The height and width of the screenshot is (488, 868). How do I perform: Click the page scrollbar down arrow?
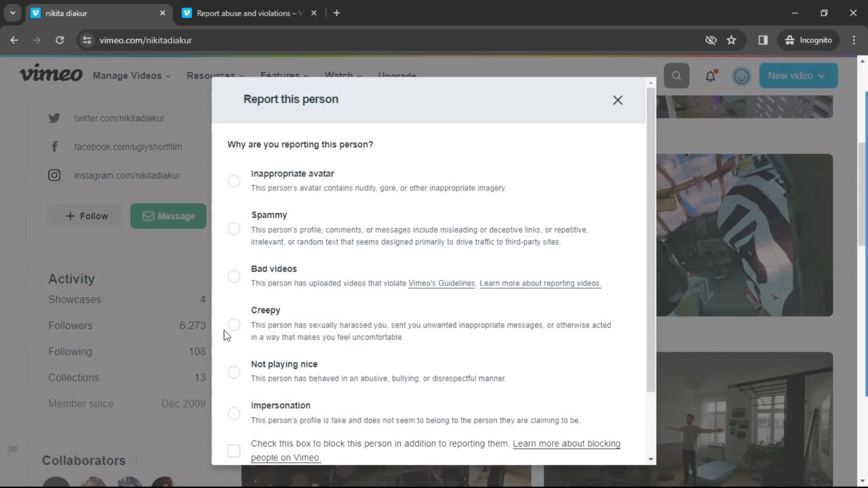click(x=862, y=481)
